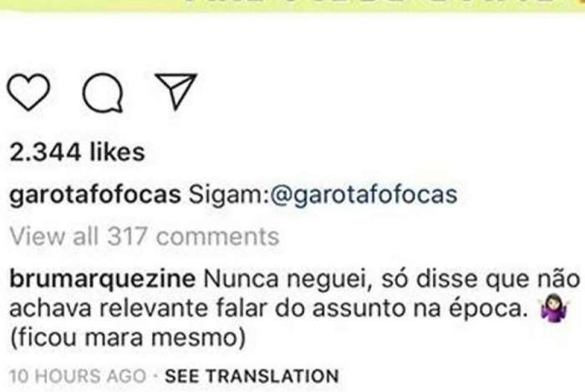
Task: Share the post with the paper plane icon
Action: (175, 91)
